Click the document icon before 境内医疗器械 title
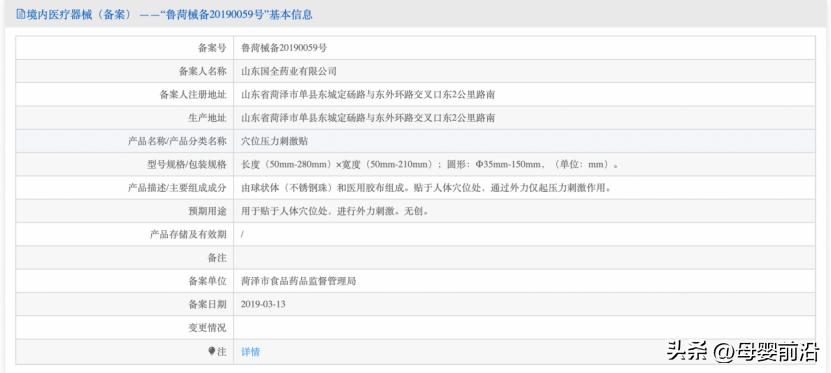 (21, 14)
